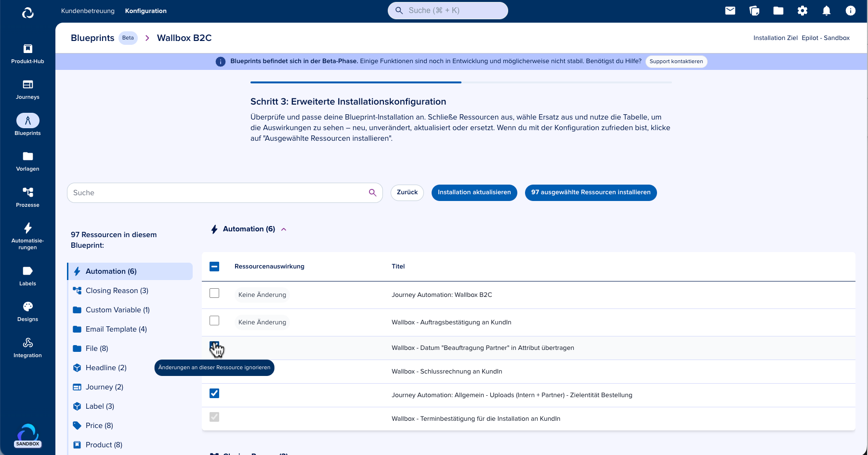Open the Integration sidebar icon
868x455 pixels.
pos(27,343)
